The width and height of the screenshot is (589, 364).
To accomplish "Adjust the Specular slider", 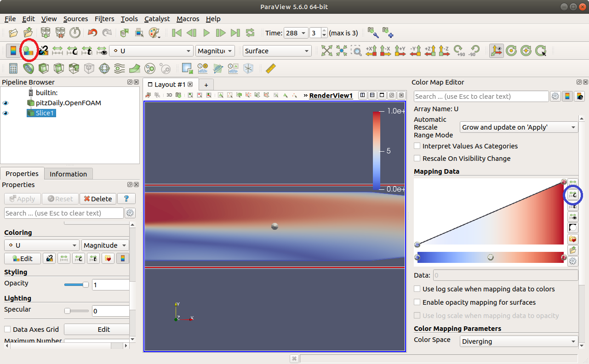I will pos(76,311).
